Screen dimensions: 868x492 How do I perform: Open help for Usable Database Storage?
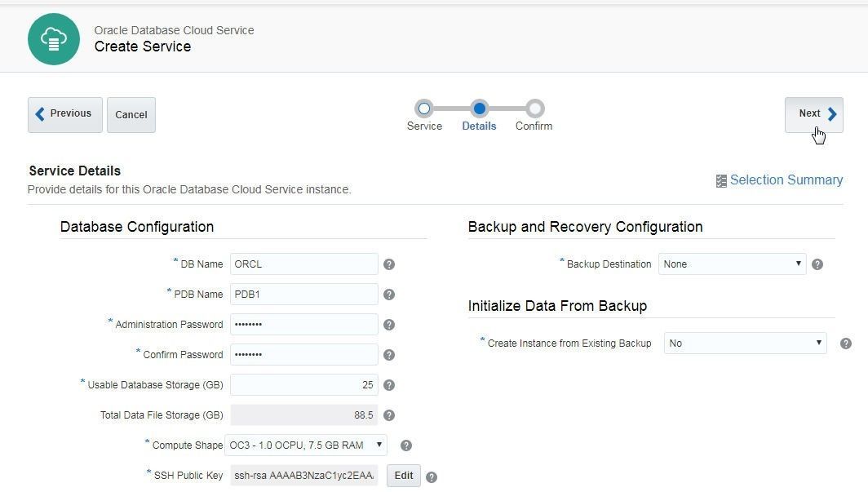389,385
